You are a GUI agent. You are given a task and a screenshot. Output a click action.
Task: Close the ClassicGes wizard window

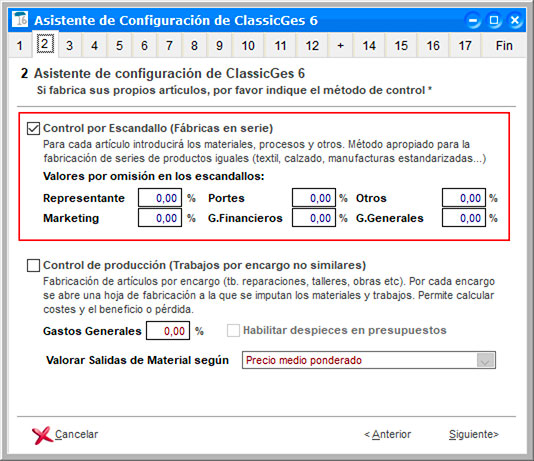(515, 20)
